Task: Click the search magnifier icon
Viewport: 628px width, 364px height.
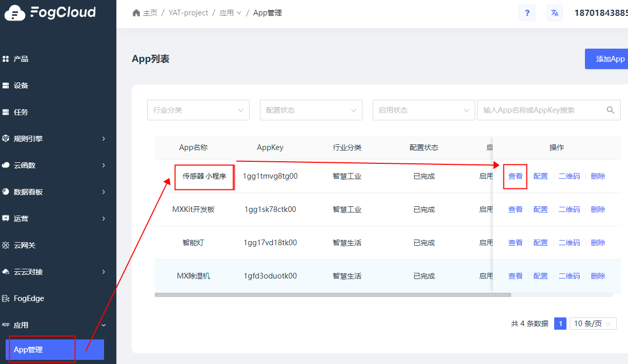Action: [610, 110]
